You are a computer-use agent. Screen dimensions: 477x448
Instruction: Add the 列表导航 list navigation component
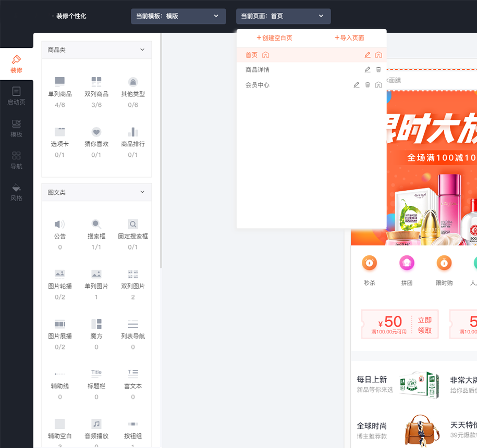(x=133, y=334)
